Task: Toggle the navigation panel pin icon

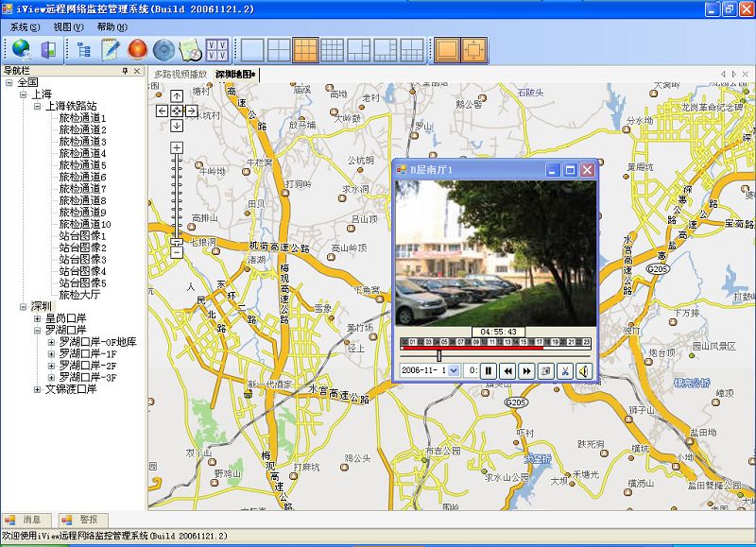Action: pos(125,71)
